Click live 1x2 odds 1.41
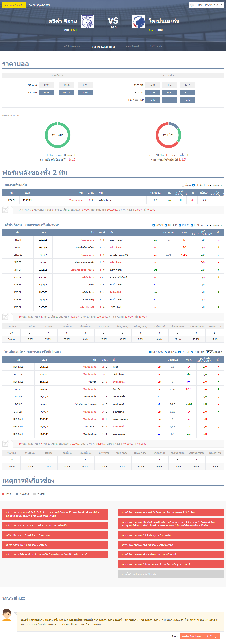Screen dimensions: 226x644 point(187,93)
